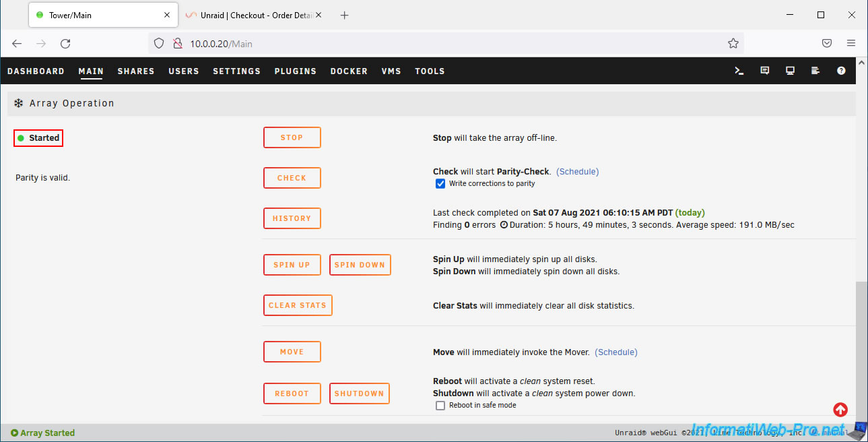This screenshot has width=868, height=442.
Task: Reload the page with browser refresh icon
Action: 65,43
